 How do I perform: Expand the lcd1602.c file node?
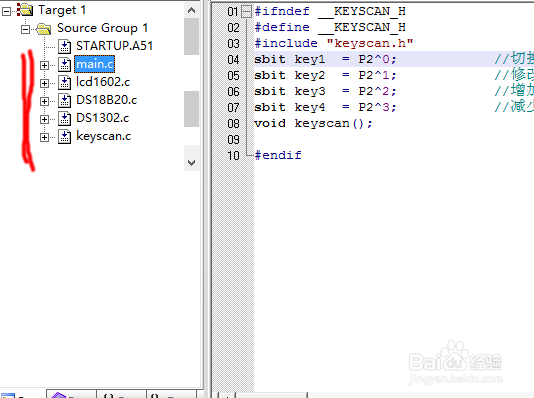point(44,83)
